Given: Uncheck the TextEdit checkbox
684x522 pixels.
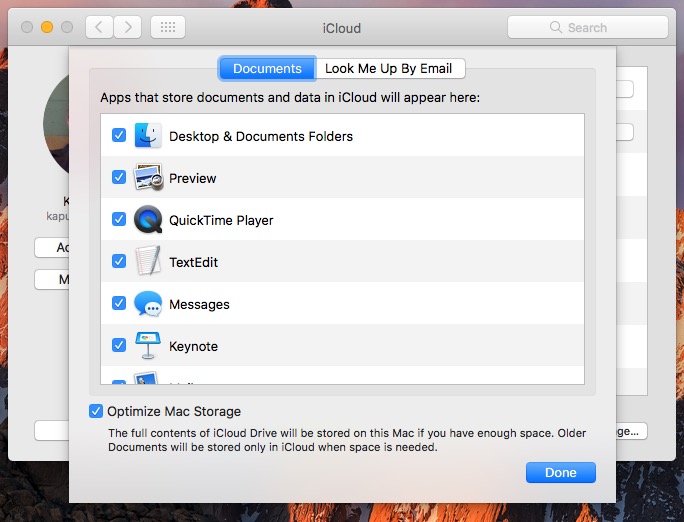Looking at the screenshot, I should tap(119, 261).
